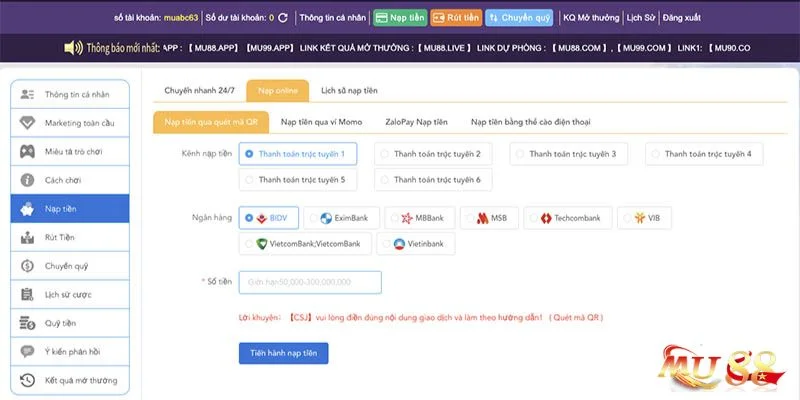The height and width of the screenshot is (400, 800).
Task: Click the VIB bank logo
Action: [640, 218]
